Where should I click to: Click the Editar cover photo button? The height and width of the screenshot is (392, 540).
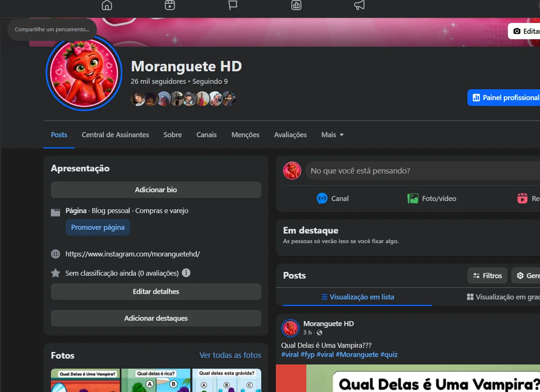pyautogui.click(x=524, y=31)
